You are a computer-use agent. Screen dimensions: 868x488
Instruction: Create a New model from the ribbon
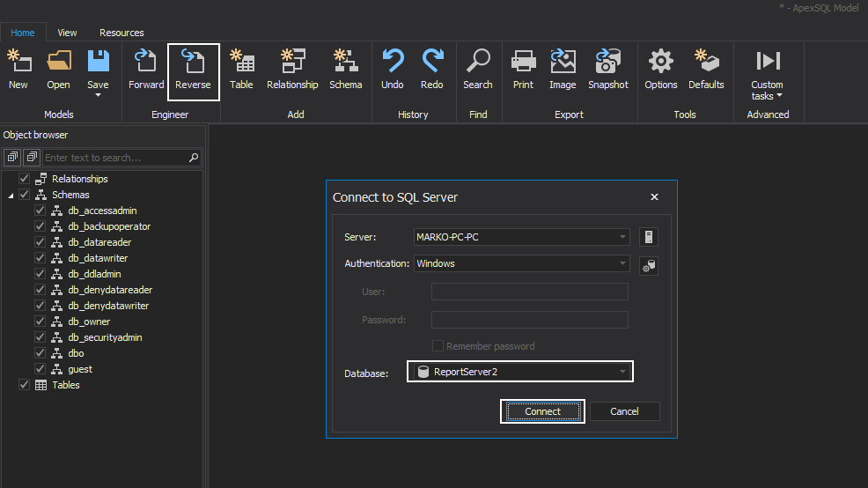point(18,70)
